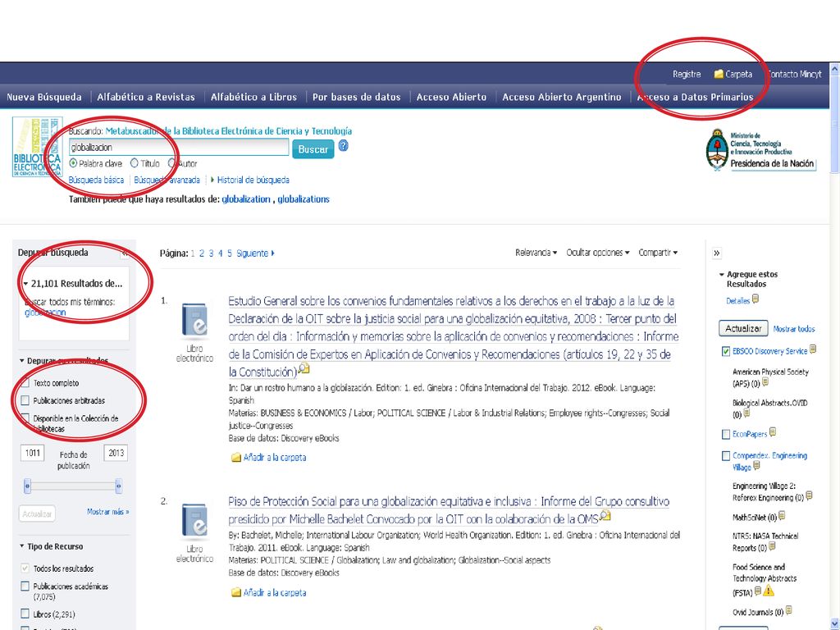Click note icon next to Compendex Engineering Village
The image size is (840, 630).
tap(756, 466)
